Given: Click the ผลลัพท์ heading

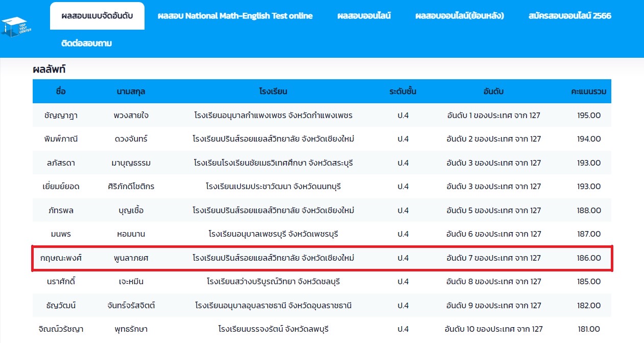Looking at the screenshot, I should [49, 70].
